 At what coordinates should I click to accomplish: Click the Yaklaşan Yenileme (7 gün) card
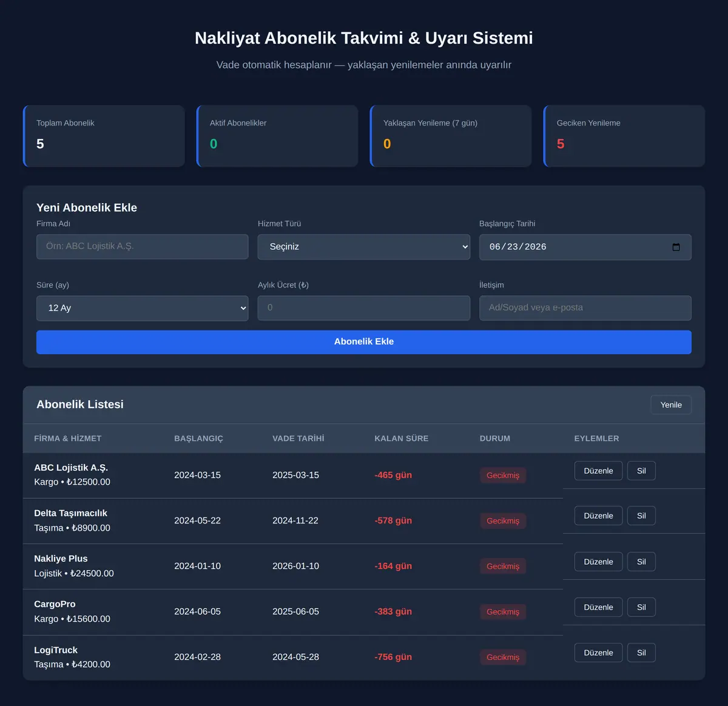coord(451,136)
